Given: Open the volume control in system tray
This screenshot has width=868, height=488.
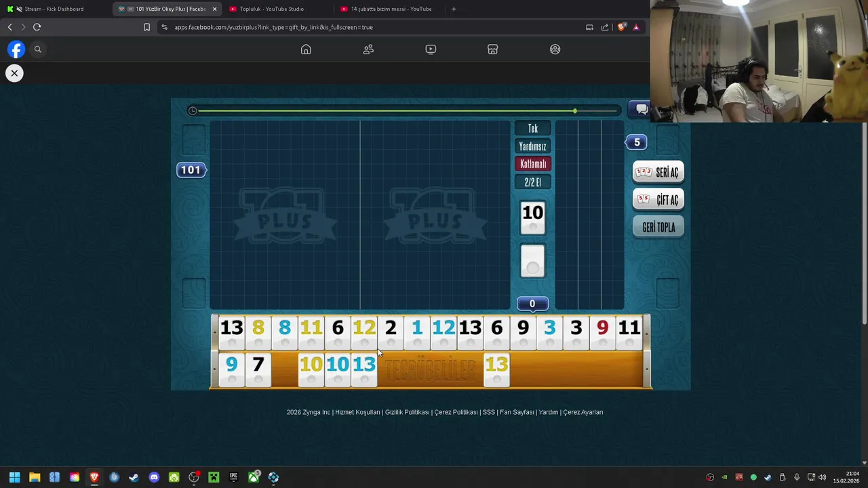Looking at the screenshot, I should [x=823, y=477].
